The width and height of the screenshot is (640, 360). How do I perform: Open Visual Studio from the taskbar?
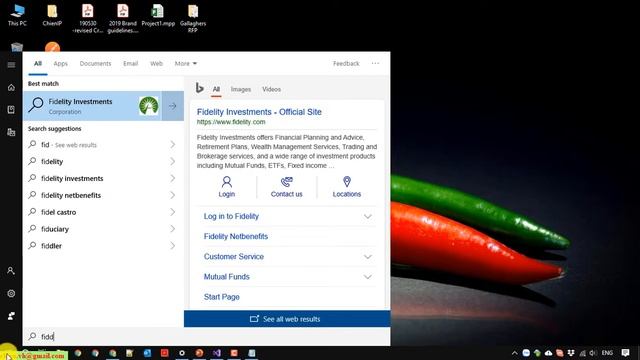tap(216, 353)
